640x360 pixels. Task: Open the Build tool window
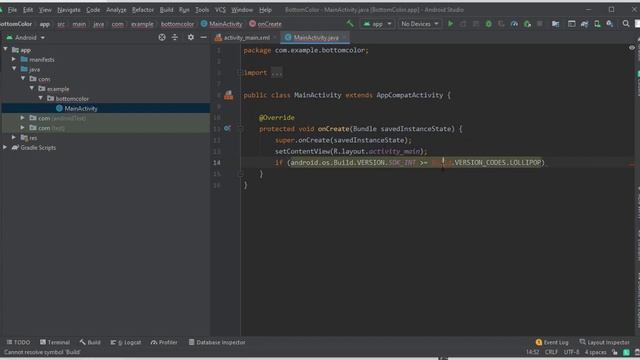click(90, 342)
